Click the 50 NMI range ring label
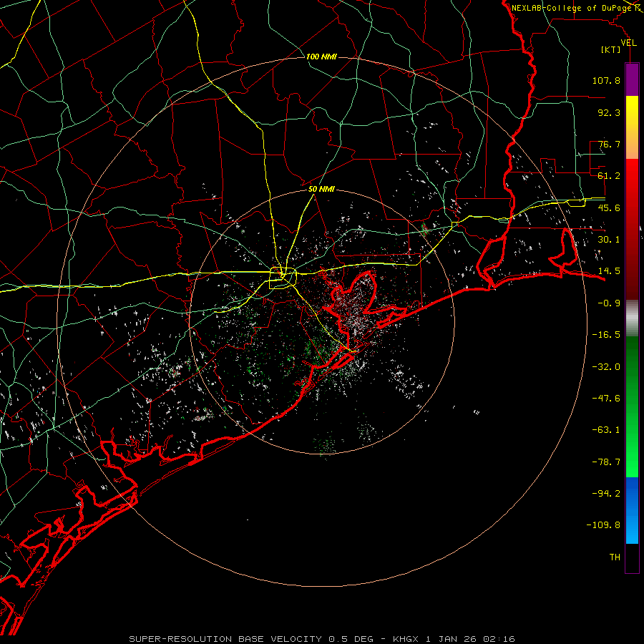Viewport: 644px width, 644px height. pos(321,189)
